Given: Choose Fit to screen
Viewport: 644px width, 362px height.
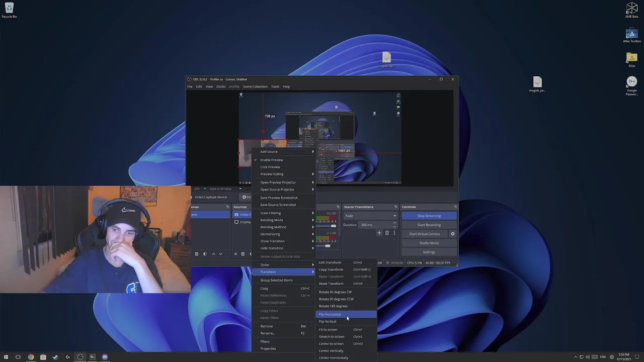Looking at the screenshot, I should (x=346, y=329).
